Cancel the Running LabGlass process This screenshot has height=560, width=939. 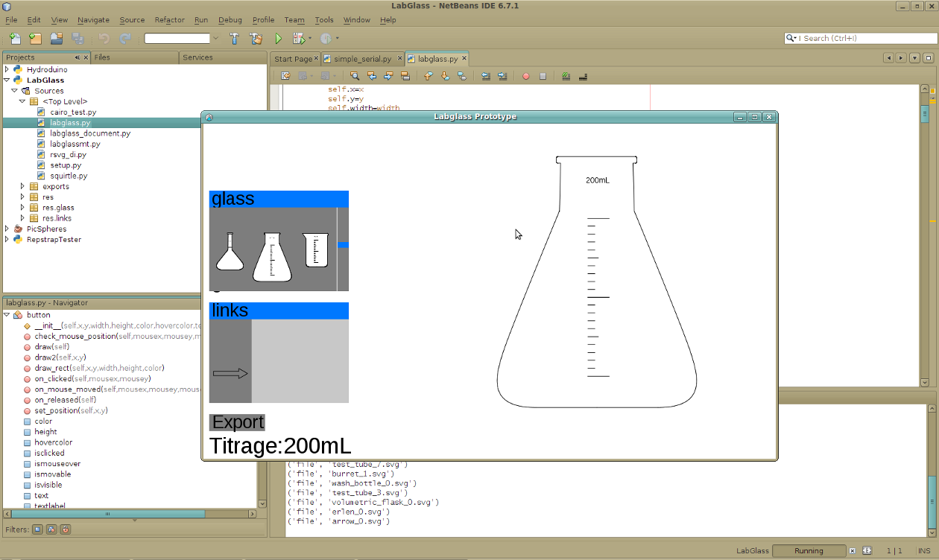point(853,551)
